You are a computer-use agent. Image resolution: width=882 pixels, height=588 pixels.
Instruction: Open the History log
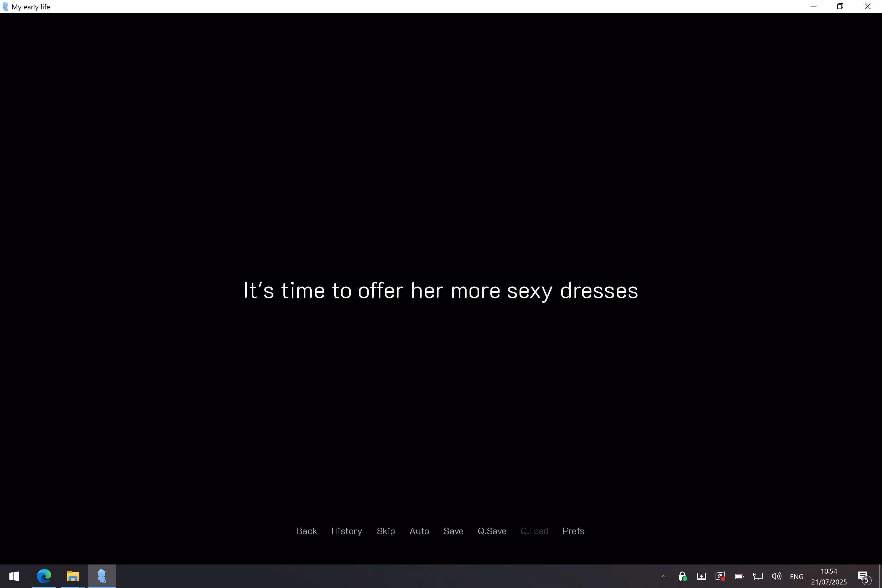click(347, 531)
